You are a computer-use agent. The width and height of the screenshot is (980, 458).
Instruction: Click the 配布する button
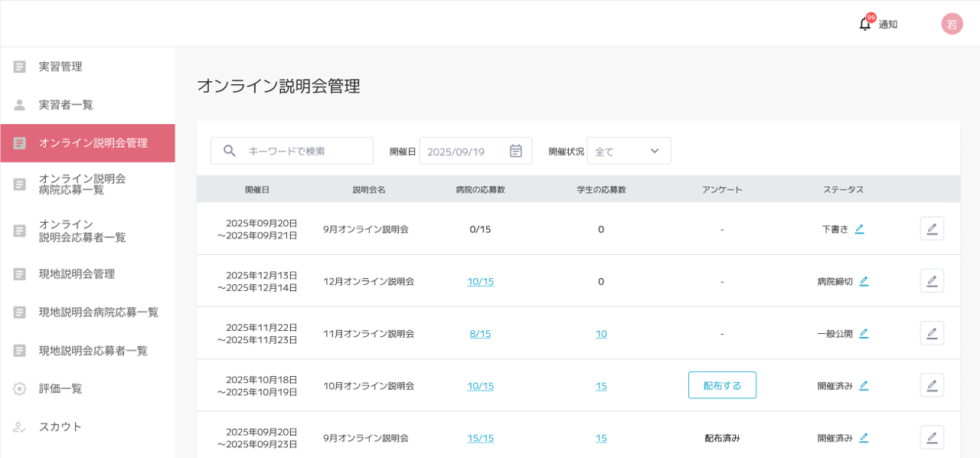coord(722,385)
